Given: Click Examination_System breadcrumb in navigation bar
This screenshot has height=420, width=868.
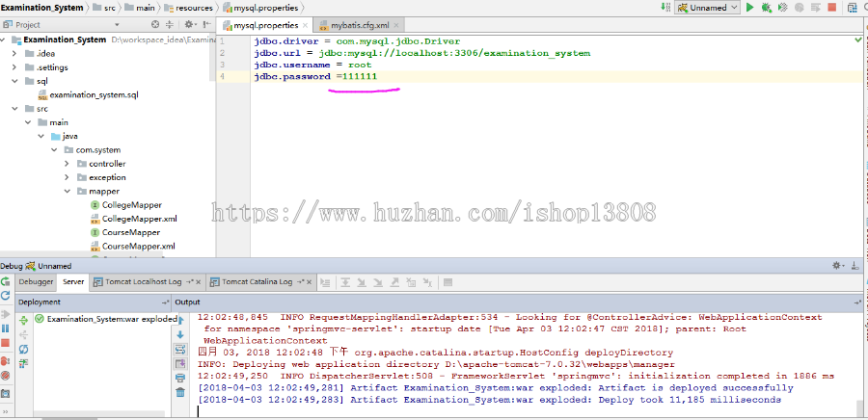Looking at the screenshot, I should (x=42, y=8).
